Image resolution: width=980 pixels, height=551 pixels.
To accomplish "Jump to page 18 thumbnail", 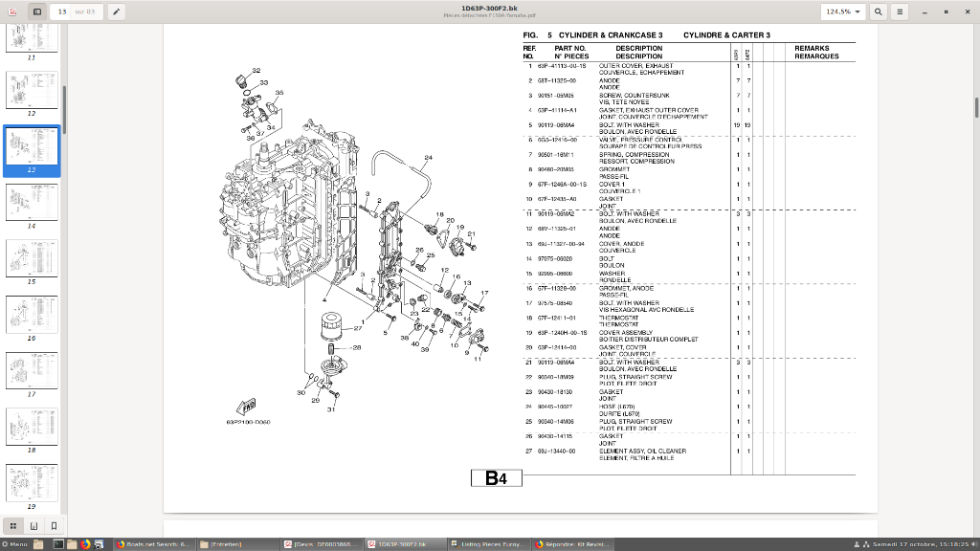I will point(32,427).
